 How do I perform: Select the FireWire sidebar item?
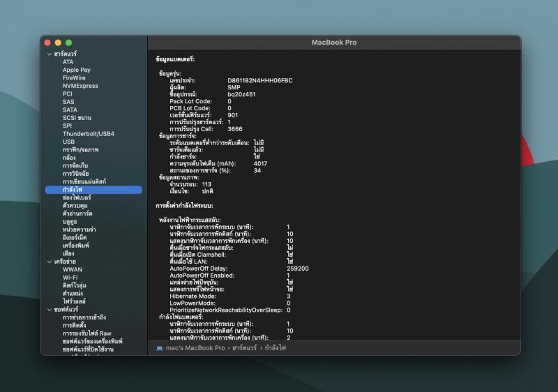(74, 78)
